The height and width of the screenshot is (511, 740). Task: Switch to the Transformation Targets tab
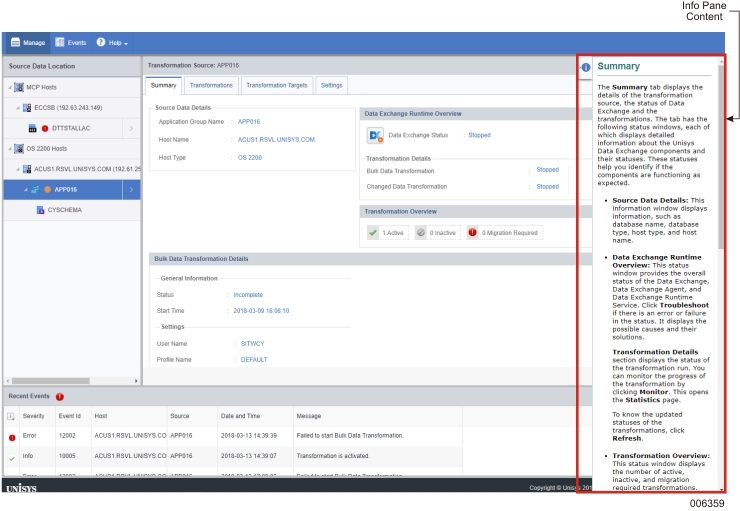(x=277, y=85)
